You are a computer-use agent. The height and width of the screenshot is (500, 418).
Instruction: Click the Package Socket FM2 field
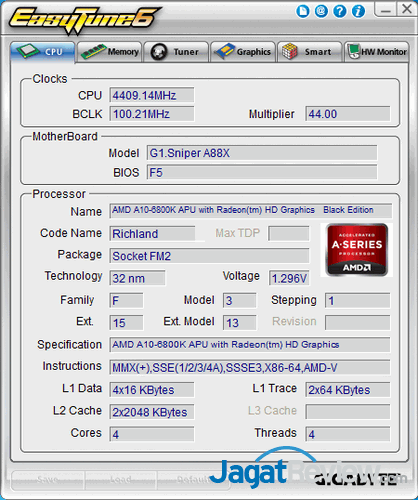coord(209,256)
